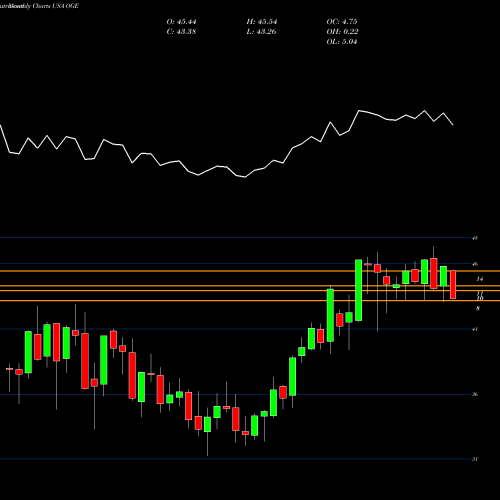Viewport: 500px width, 500px height.
Task: Click the last red candle on the right
Action: coord(453,285)
